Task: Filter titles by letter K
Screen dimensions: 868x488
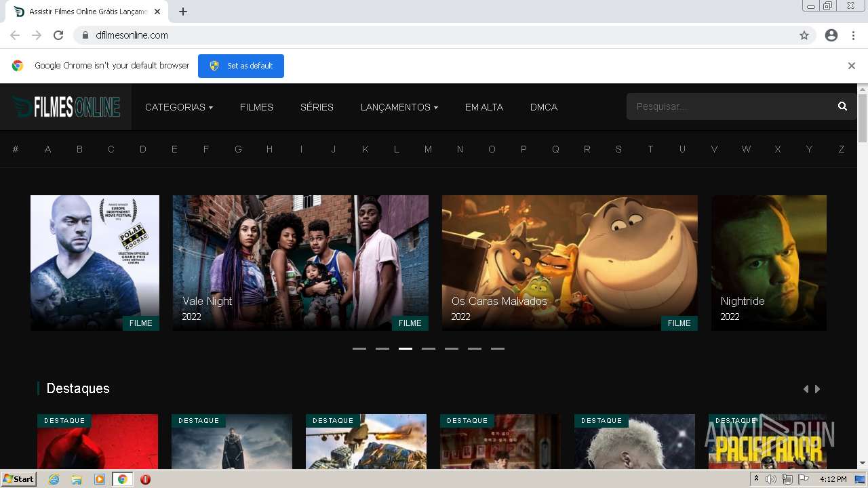Action: (x=365, y=149)
